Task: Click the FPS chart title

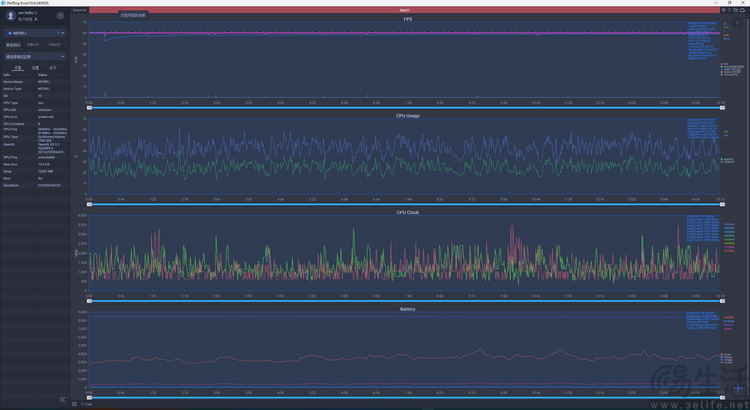Action: (x=408, y=19)
